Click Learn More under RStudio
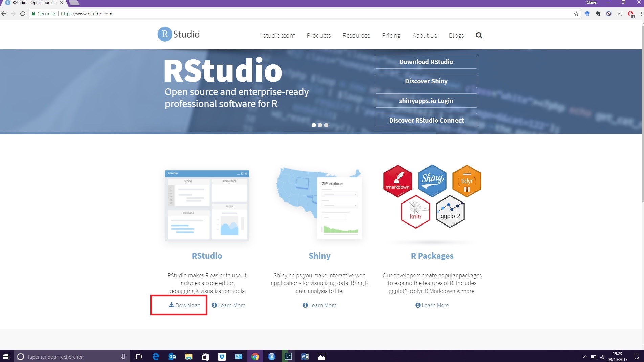This screenshot has width=644, height=362. (x=228, y=305)
